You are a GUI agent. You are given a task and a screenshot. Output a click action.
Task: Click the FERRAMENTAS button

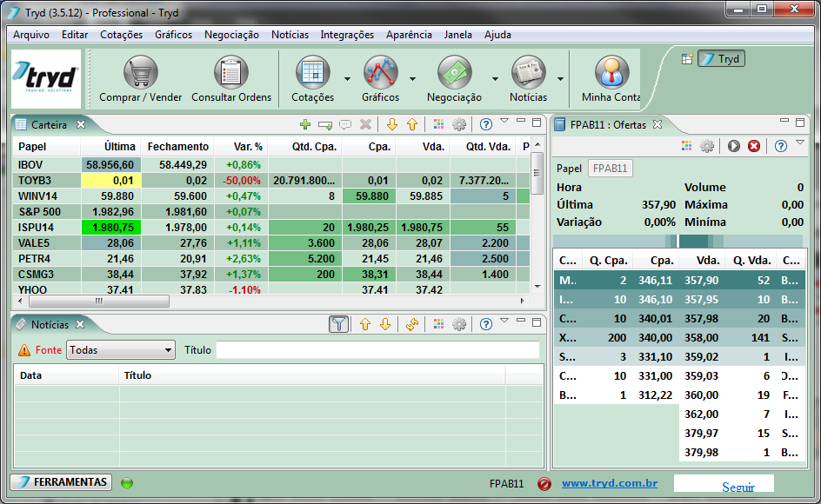click(61, 482)
